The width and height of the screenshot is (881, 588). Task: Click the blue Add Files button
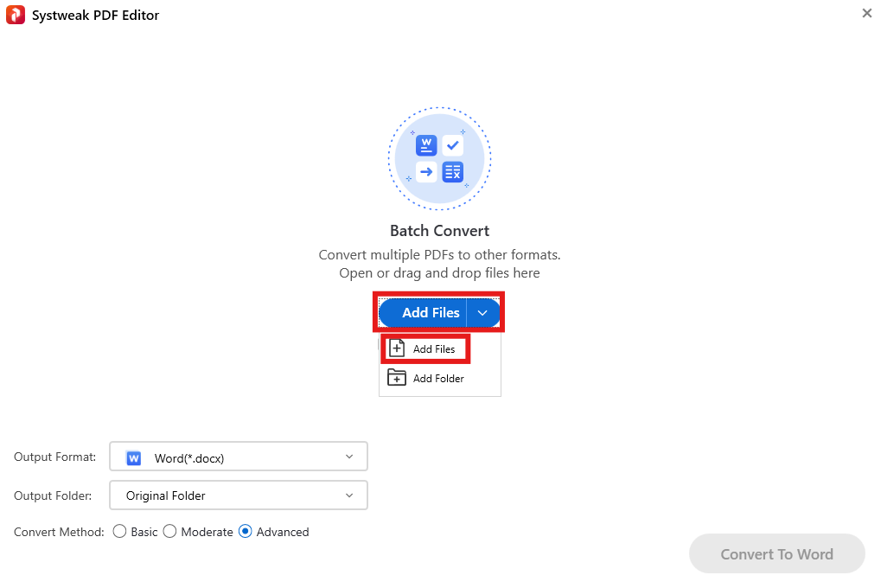pyautogui.click(x=430, y=312)
